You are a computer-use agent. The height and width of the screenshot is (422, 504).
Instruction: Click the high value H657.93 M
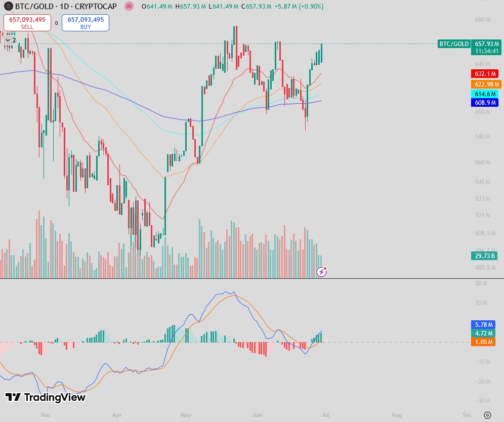(x=191, y=7)
